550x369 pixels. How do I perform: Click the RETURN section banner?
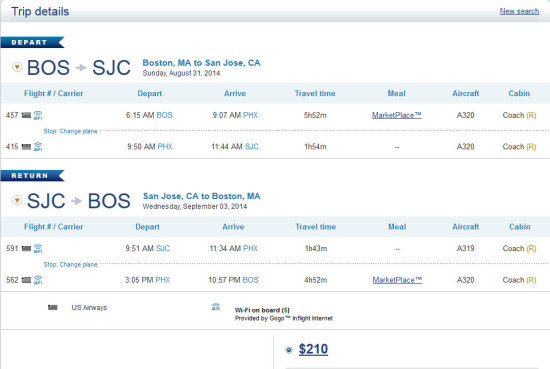(32, 175)
